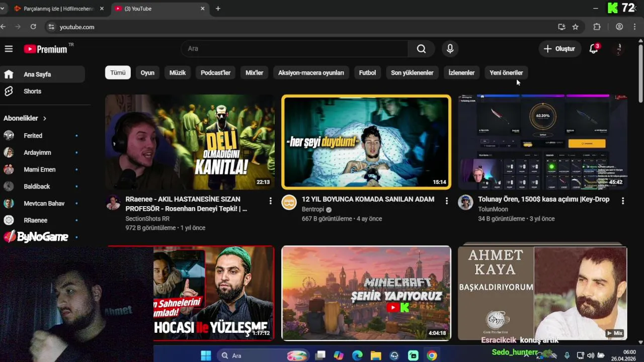Viewport: 644px width, 362px height.
Task: Open Chrome three-dot menu
Action: (x=635, y=27)
